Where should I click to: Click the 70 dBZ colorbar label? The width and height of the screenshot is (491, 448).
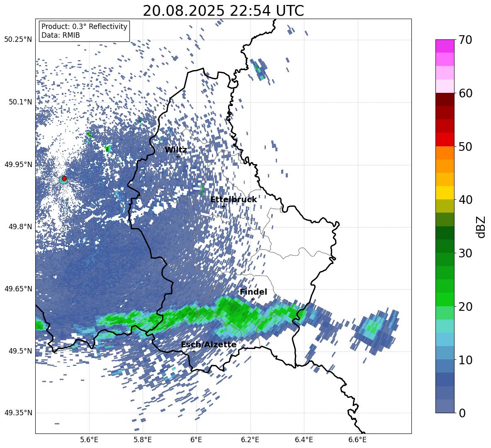(465, 40)
